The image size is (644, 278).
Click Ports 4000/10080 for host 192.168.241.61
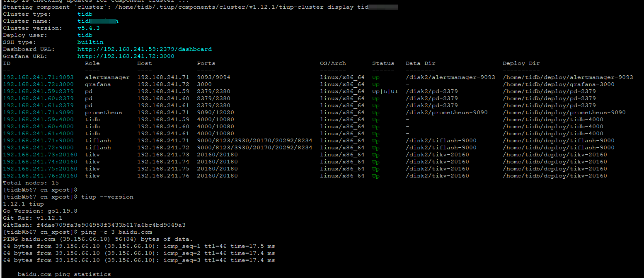215,134
